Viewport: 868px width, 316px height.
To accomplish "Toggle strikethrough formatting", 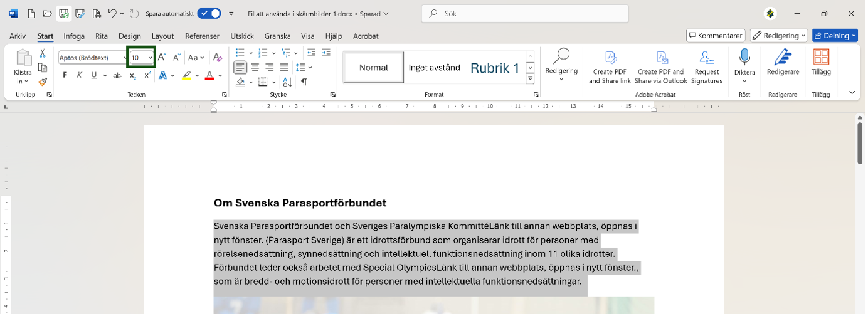I will [117, 75].
